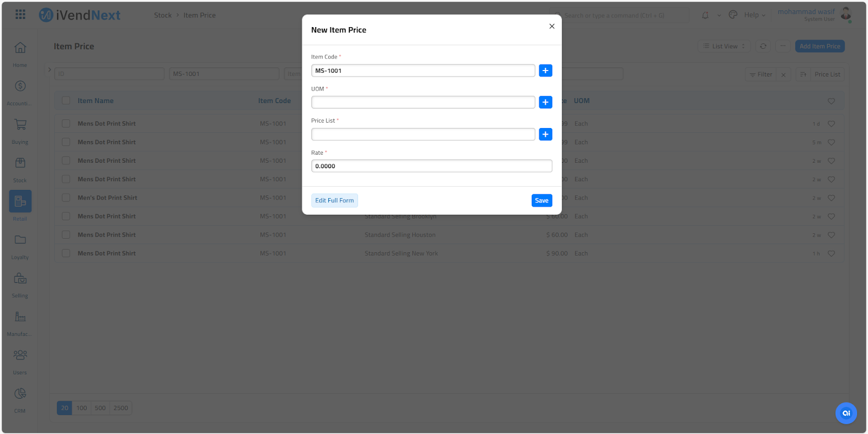Check the Standard Selling Brooklyn row checkbox
Viewport: 868px width, 434px height.
(x=66, y=216)
